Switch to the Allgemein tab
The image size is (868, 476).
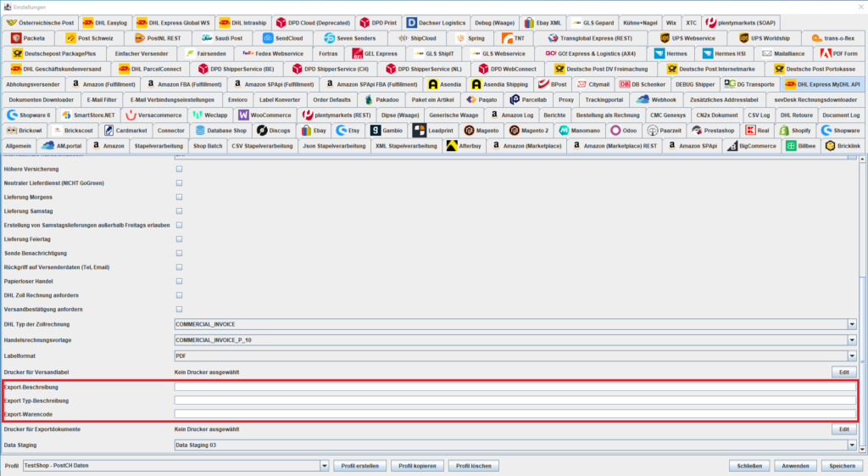19,146
